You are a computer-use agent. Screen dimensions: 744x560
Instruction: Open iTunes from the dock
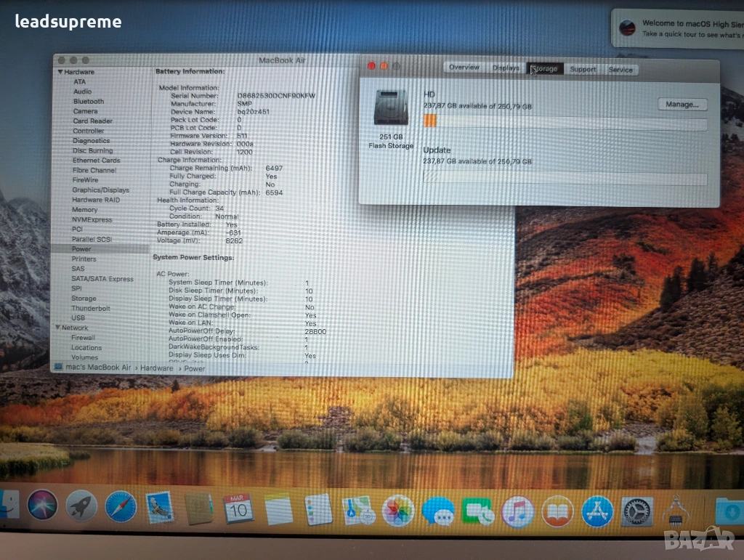tap(517, 512)
